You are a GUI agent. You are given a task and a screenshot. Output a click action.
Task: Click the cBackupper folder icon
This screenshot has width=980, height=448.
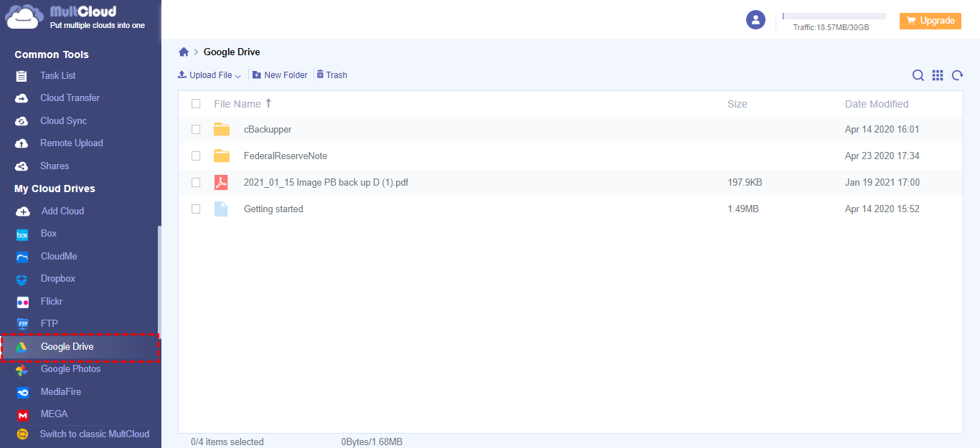(x=222, y=130)
